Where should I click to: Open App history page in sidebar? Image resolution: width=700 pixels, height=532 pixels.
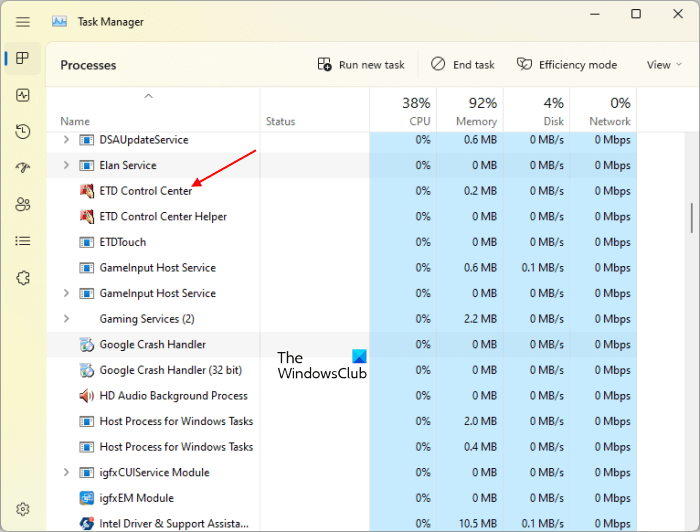23,132
